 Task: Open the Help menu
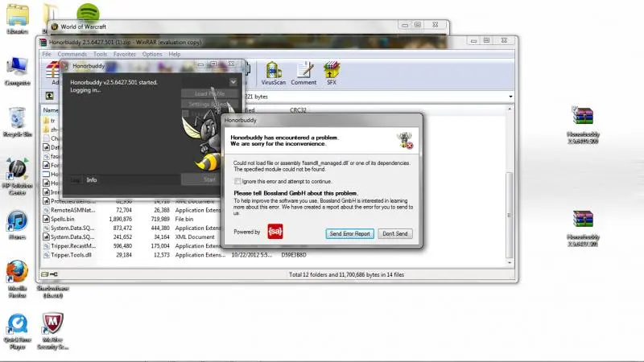click(174, 54)
